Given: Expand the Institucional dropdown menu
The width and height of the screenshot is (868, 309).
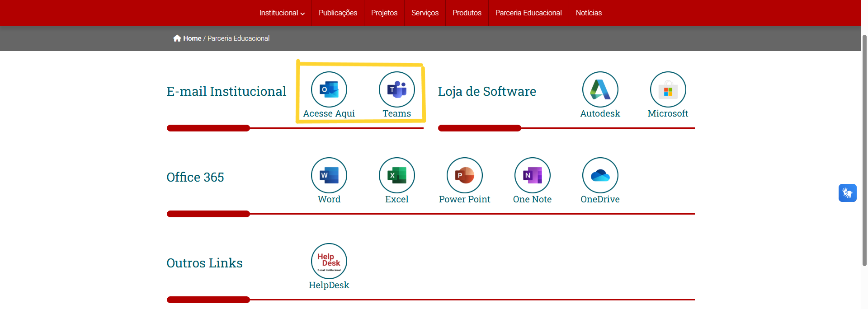Looking at the screenshot, I should pyautogui.click(x=282, y=13).
